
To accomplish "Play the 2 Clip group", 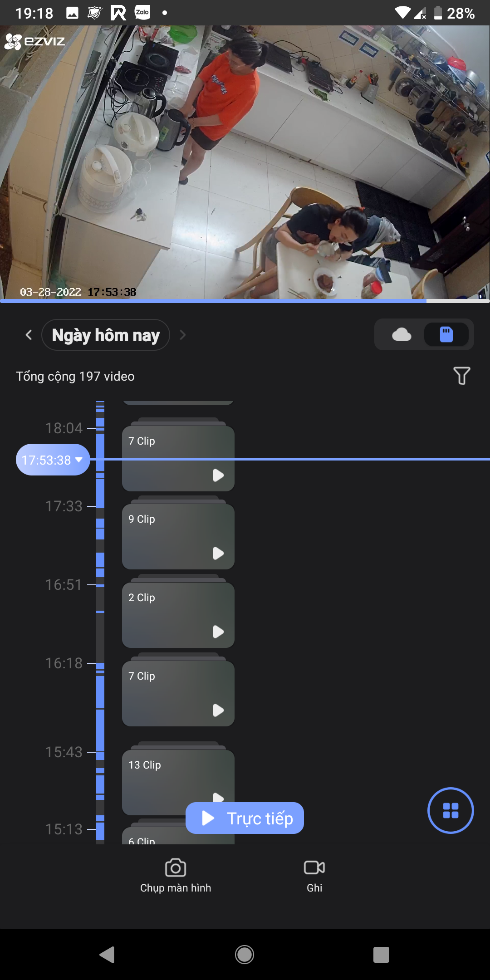I will pyautogui.click(x=218, y=632).
